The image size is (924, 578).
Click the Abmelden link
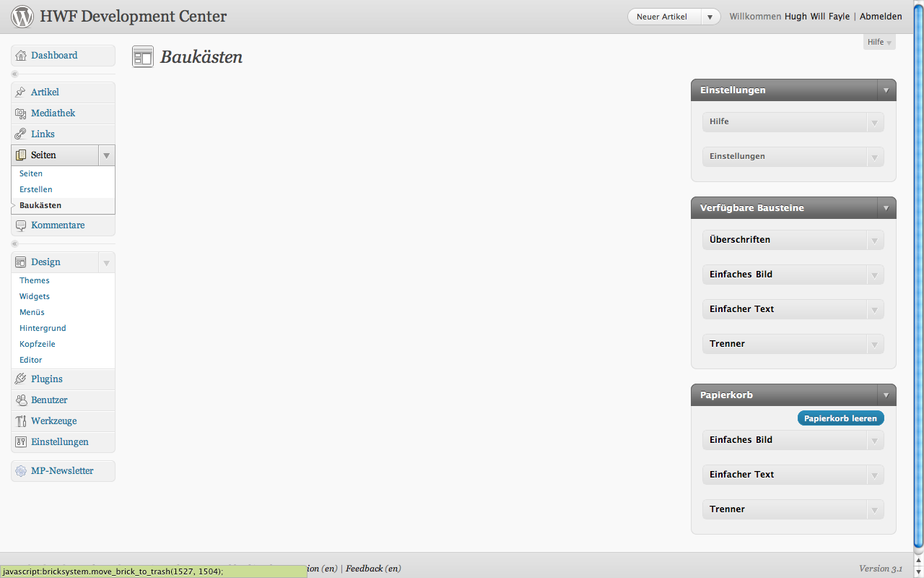point(881,17)
